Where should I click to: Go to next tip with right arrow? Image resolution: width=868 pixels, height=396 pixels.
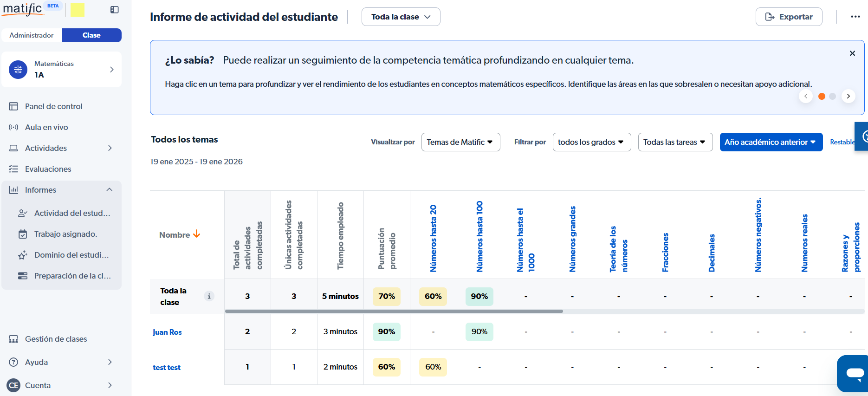[x=848, y=96]
